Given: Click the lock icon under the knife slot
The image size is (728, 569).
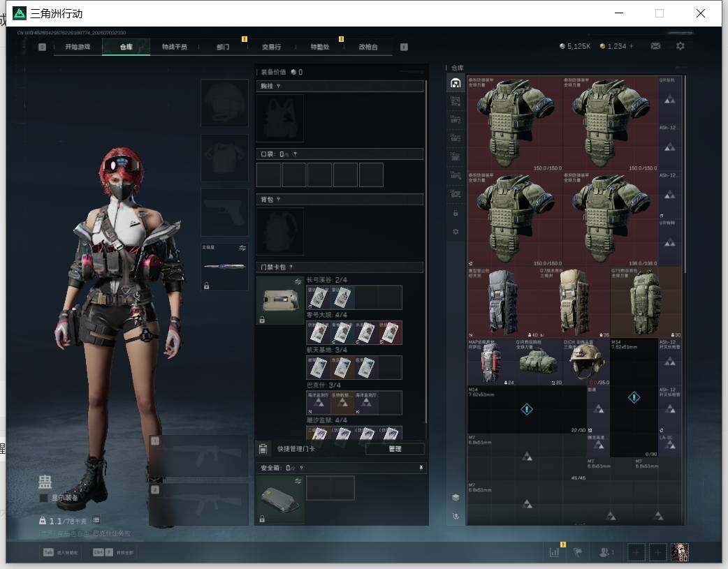Looking at the screenshot, I should [207, 286].
